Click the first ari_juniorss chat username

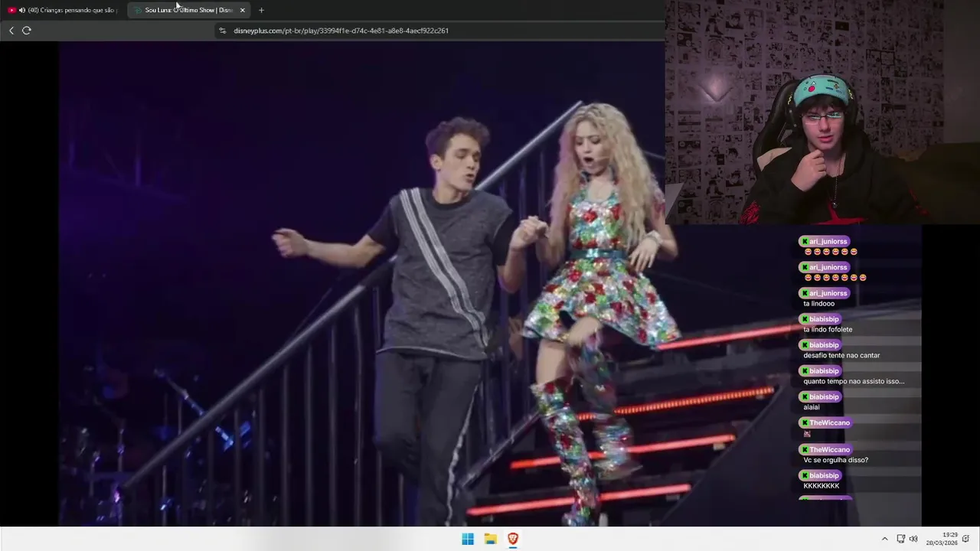pyautogui.click(x=828, y=241)
